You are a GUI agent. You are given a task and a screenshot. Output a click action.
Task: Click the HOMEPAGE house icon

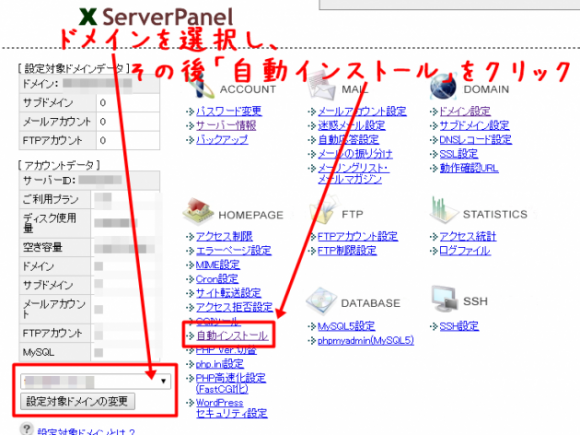click(198, 212)
